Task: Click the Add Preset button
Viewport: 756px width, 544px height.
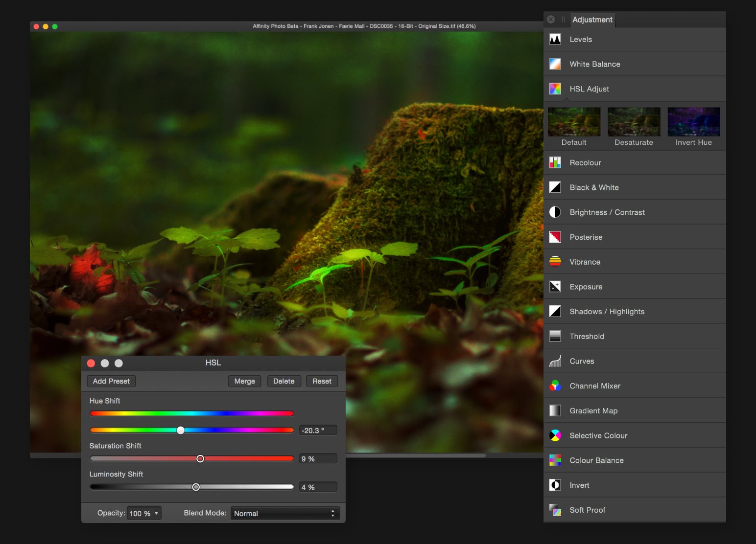Action: (111, 381)
